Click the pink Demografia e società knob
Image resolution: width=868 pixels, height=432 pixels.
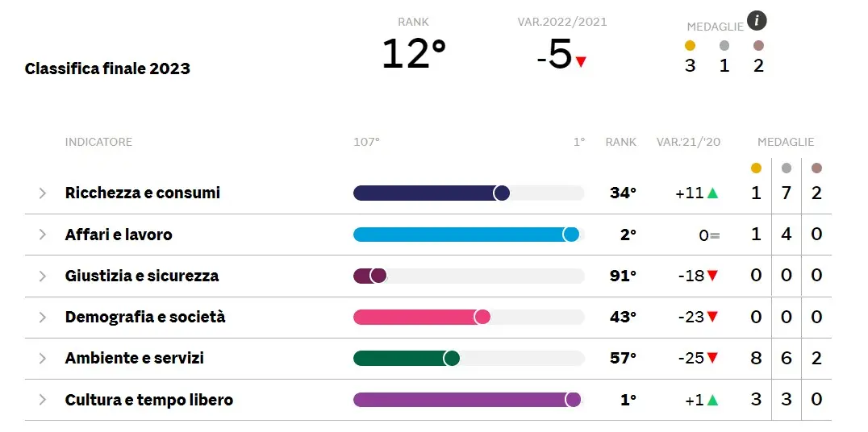(x=482, y=317)
